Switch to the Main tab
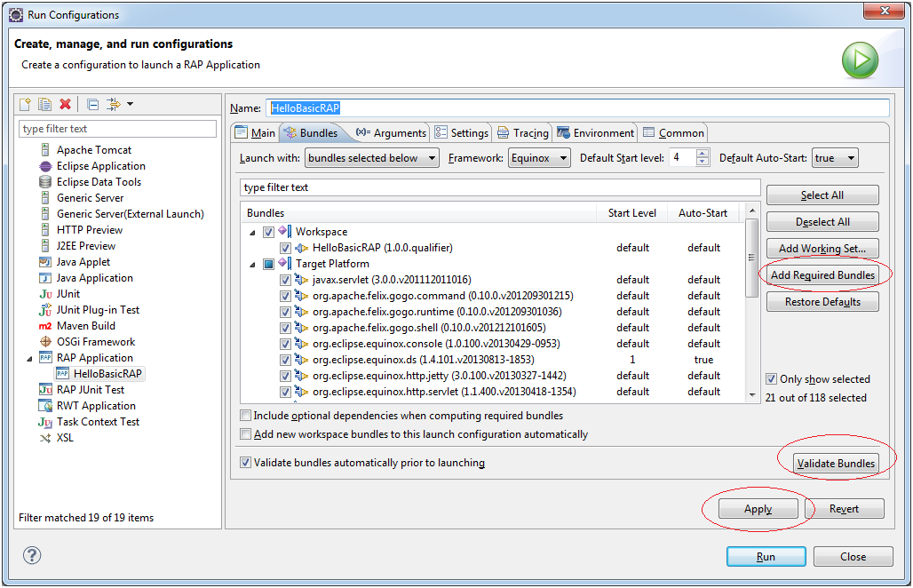Screen dimensions: 913x588 coord(255,132)
